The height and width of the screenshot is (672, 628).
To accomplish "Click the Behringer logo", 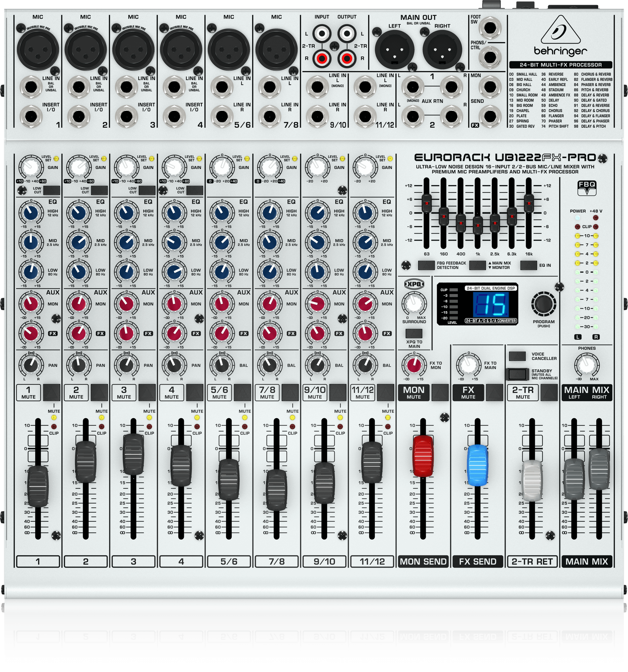I will tap(560, 36).
